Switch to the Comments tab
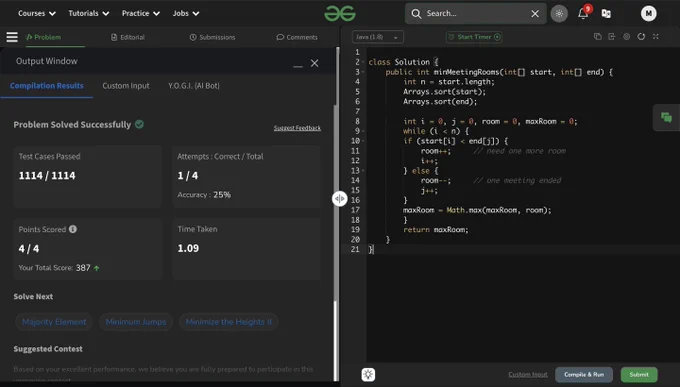The width and height of the screenshot is (680, 387). [x=297, y=37]
